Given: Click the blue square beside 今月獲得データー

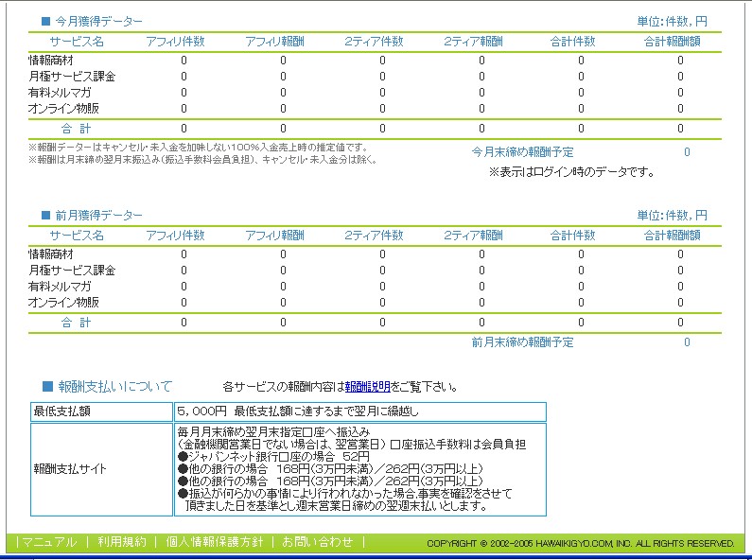Looking at the screenshot, I should [46, 21].
